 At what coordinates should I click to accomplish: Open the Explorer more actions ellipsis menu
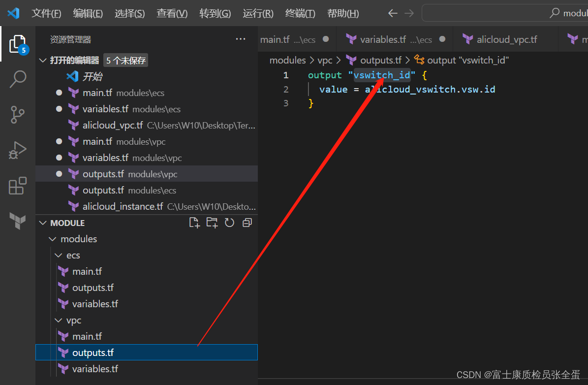click(240, 39)
